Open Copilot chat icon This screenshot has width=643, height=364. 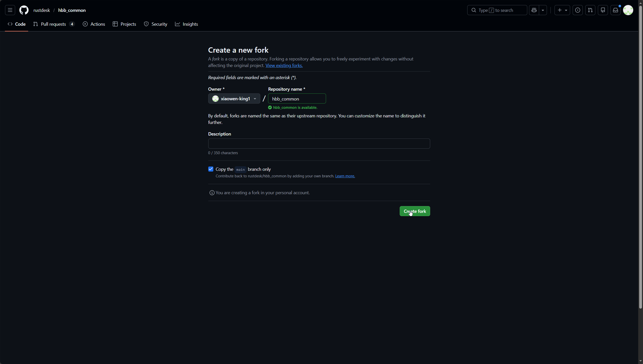[534, 10]
